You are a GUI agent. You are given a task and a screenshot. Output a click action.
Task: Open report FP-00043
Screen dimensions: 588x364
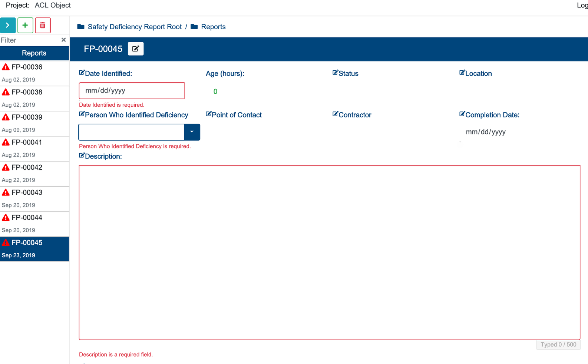click(34, 199)
